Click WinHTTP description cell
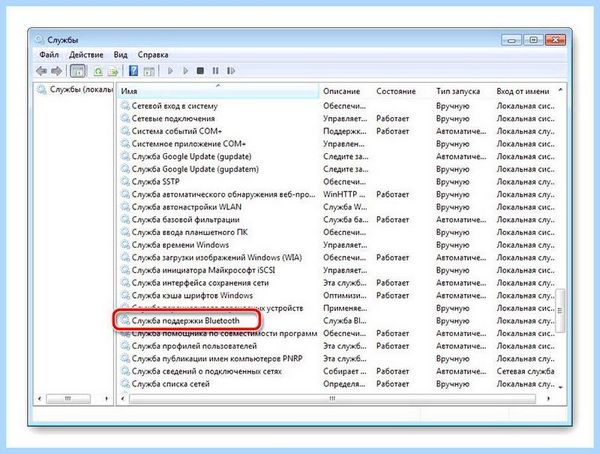Viewport: 600px width, 454px height. click(344, 194)
